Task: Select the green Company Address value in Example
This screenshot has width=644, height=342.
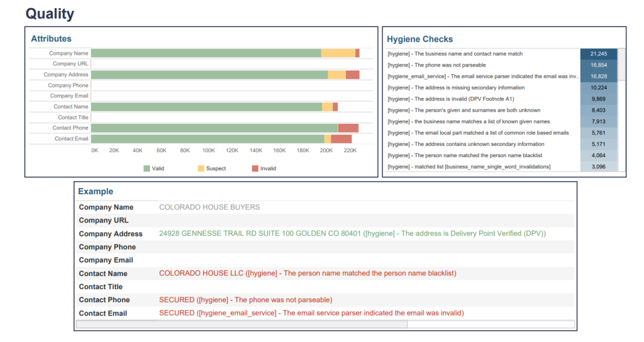Action: pos(352,233)
